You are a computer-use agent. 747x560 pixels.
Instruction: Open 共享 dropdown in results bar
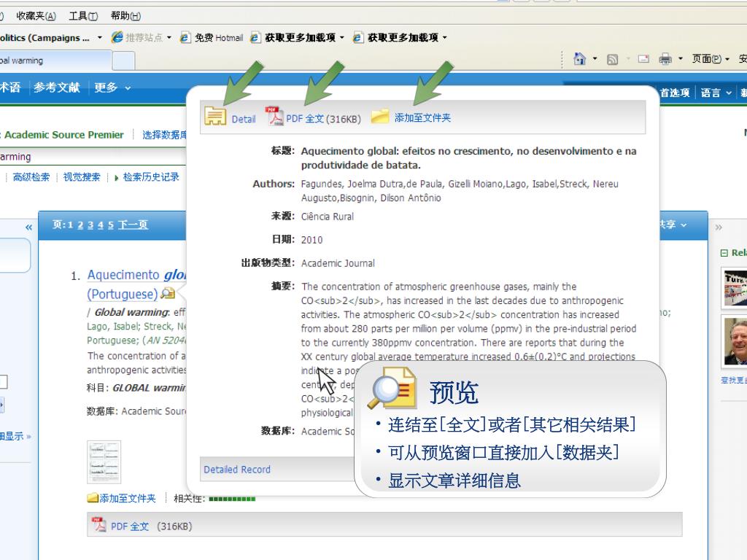pos(673,225)
